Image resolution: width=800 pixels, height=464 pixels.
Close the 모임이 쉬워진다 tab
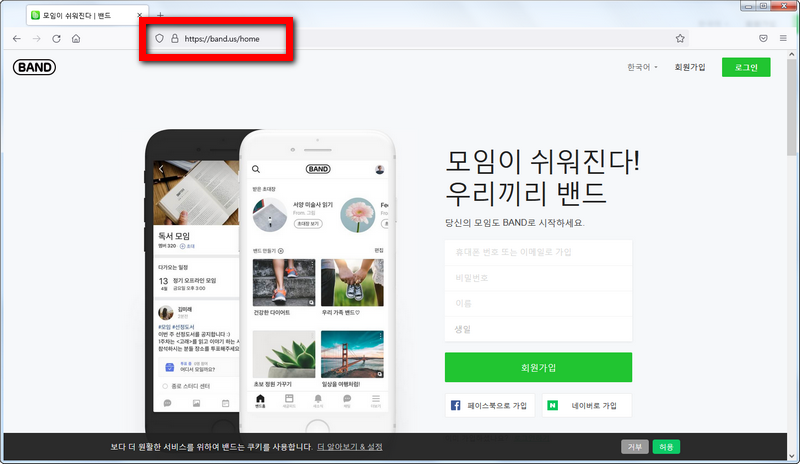click(139, 15)
